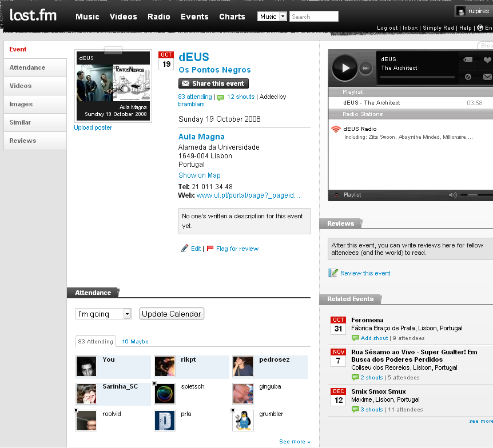Go to the last.fm home logo
493x448 pixels.
coord(33,15)
